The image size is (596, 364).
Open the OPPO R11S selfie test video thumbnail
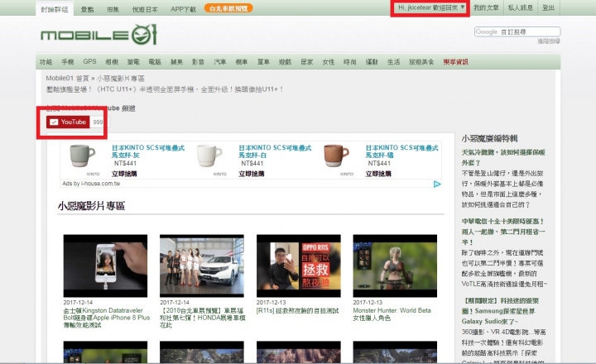298,266
